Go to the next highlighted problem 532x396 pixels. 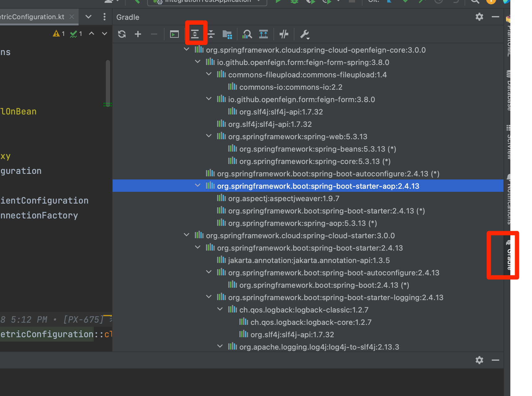pyautogui.click(x=105, y=33)
